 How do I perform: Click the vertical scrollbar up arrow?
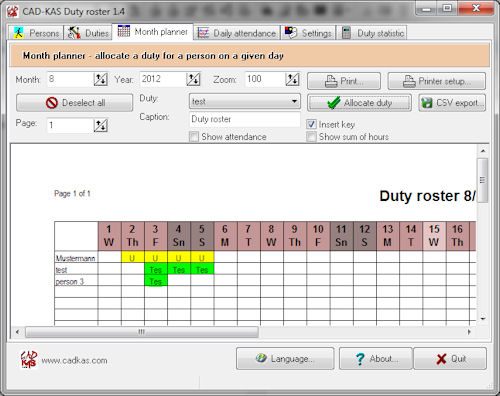tap(483, 151)
